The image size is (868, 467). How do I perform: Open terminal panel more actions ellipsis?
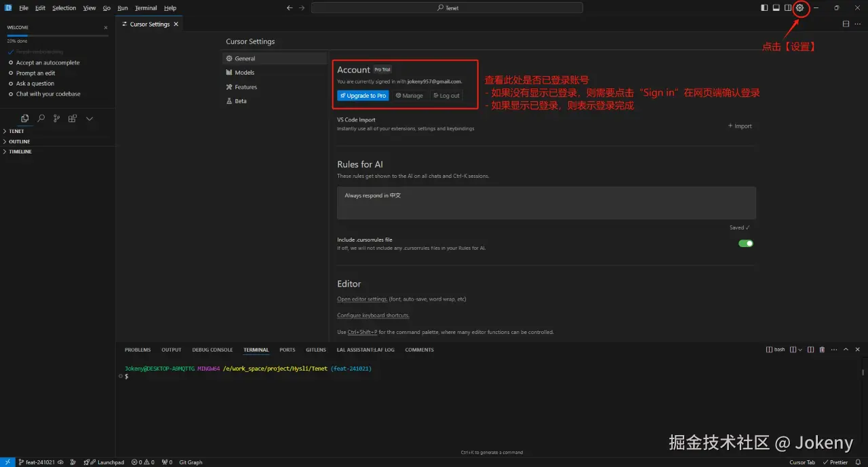[833, 350]
